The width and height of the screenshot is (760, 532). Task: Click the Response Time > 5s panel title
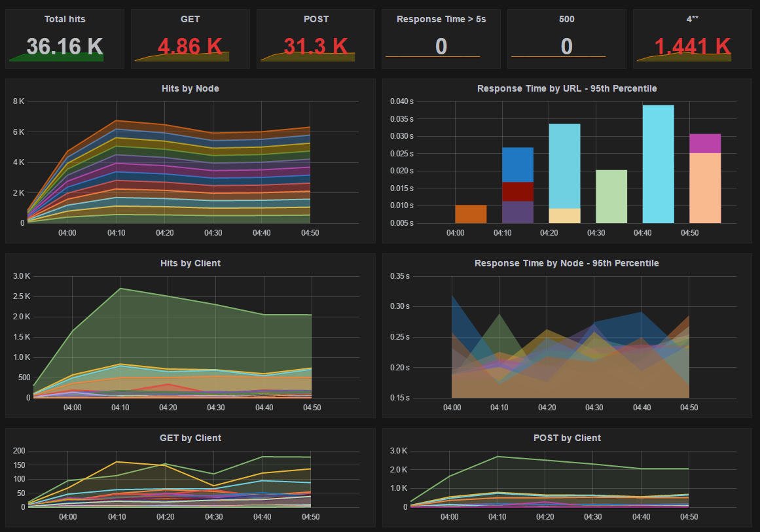pos(441,20)
